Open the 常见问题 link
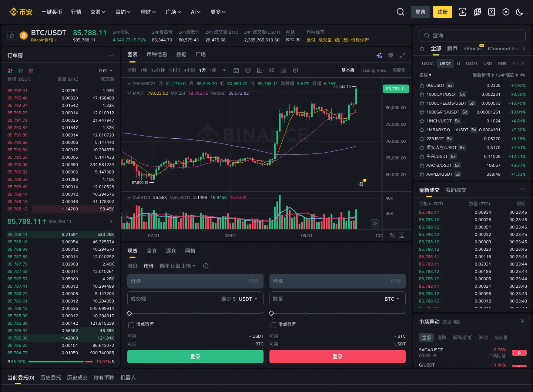The width and height of the screenshot is (533, 392). [452, 322]
